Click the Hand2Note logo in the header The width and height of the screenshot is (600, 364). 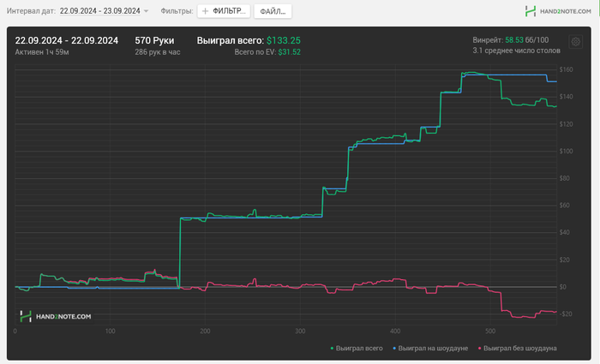[x=558, y=11]
